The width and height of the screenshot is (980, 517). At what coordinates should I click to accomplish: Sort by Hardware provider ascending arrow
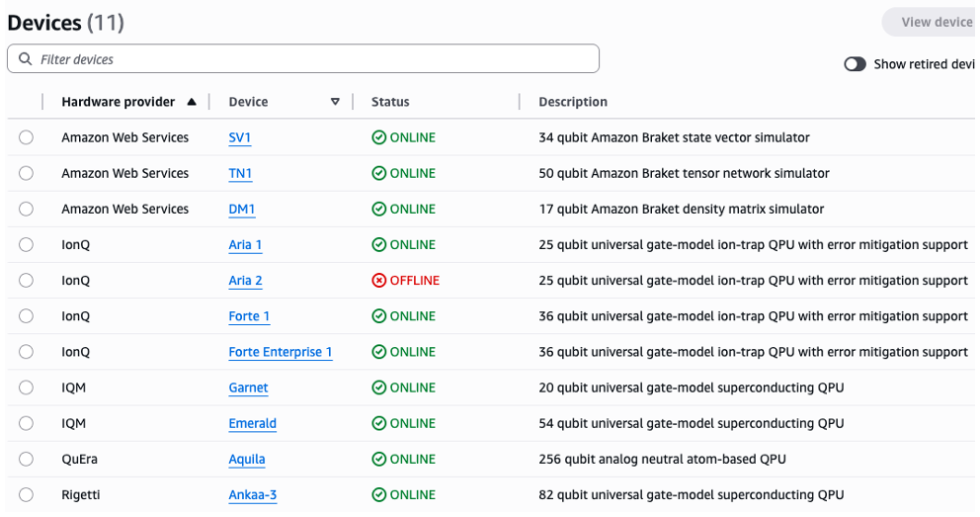click(x=192, y=102)
